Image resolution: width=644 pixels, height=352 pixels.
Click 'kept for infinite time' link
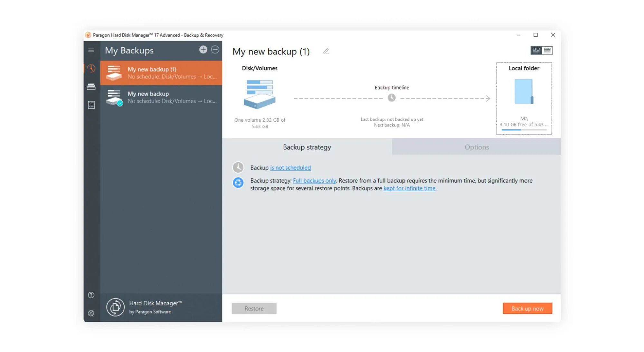[409, 188]
